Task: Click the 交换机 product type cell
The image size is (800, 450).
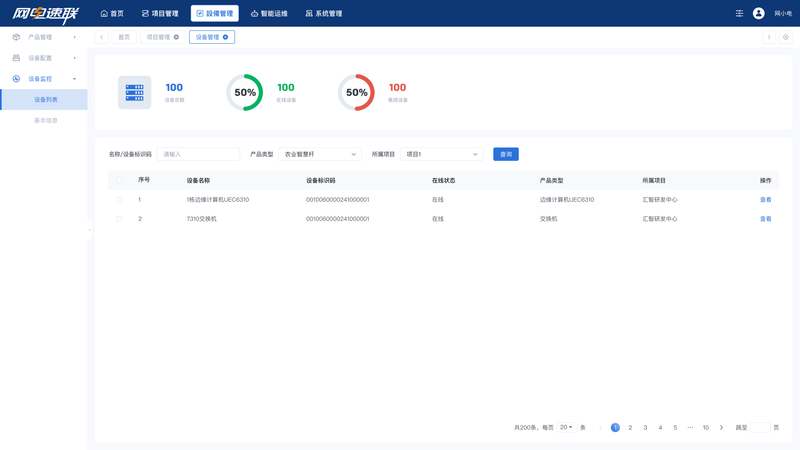Action: pos(548,219)
